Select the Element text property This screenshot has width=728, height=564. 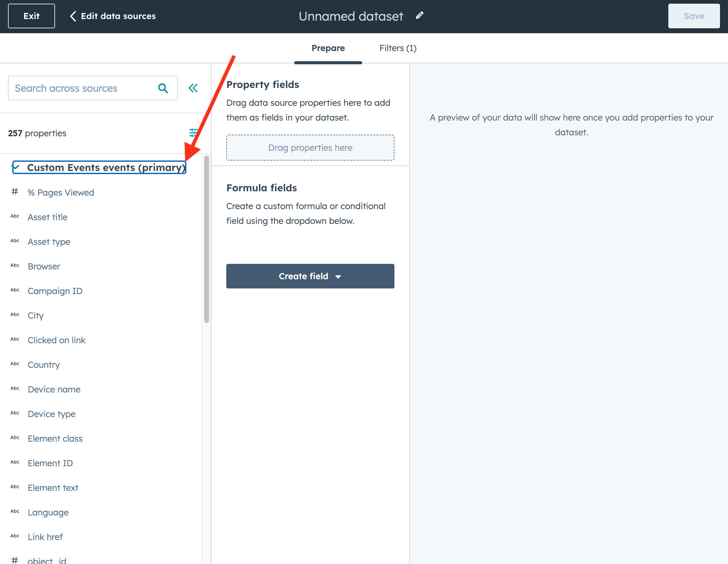pos(53,488)
